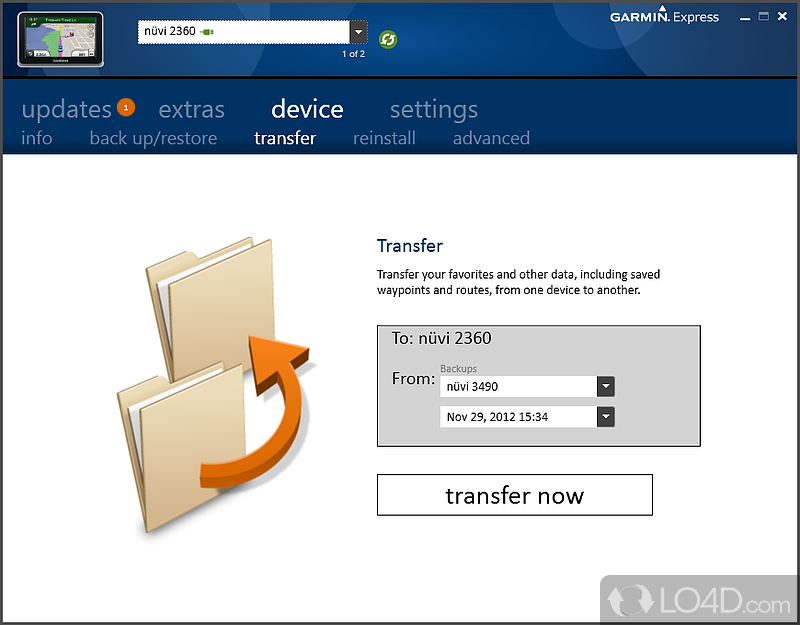800x625 pixels.
Task: Expand the Nov 29, 2012 backup date dropdown
Action: click(x=606, y=417)
